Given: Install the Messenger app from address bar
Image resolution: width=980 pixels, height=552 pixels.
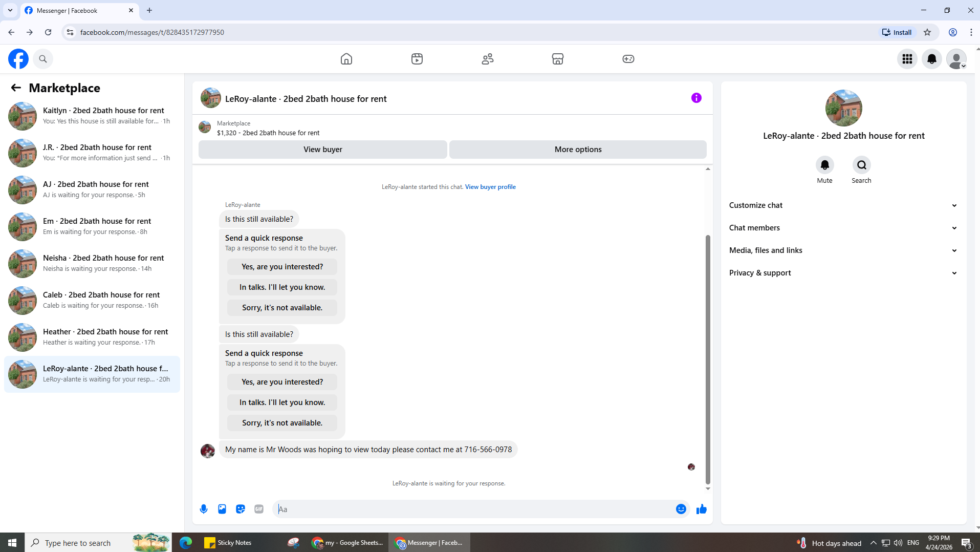Looking at the screenshot, I should coord(897,32).
